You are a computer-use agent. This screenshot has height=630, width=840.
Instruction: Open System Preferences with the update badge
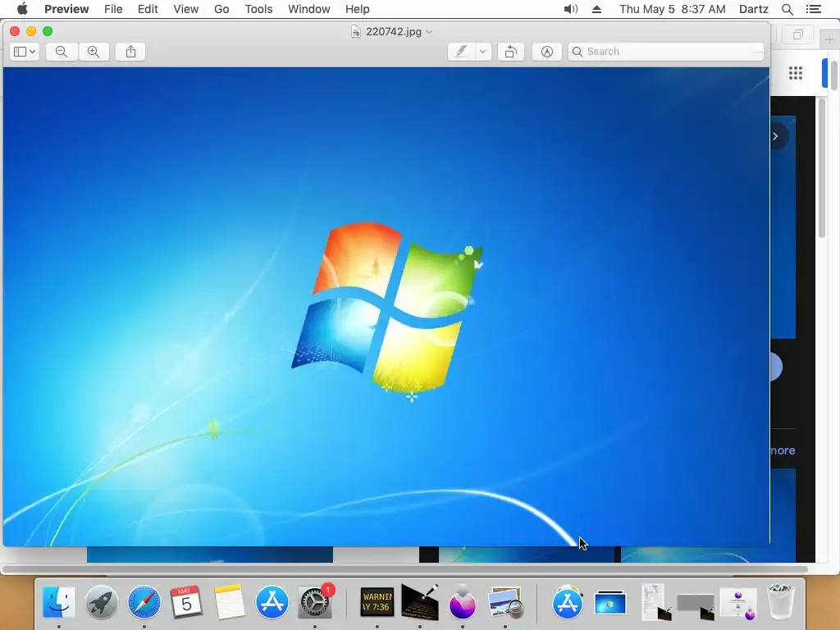tap(315, 602)
